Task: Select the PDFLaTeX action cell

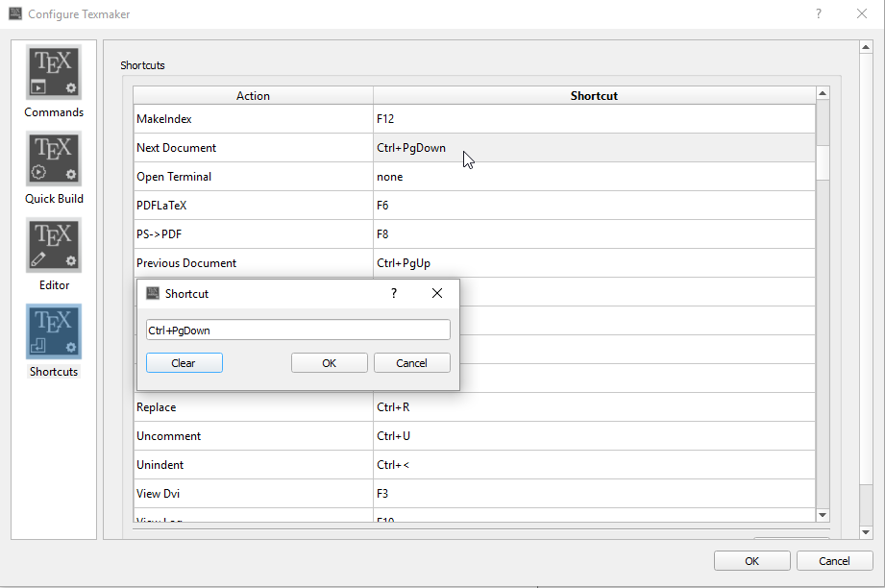Action: [x=253, y=206]
